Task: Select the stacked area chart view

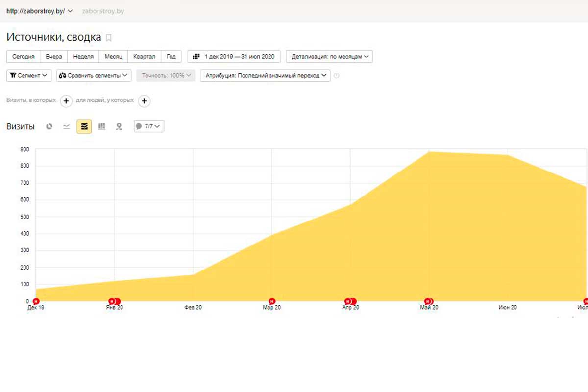Action: point(84,127)
